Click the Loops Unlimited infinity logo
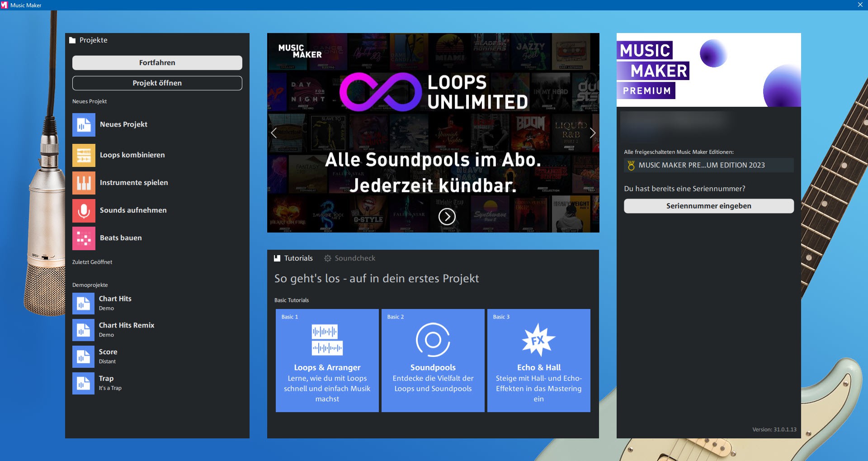The image size is (868, 461). pyautogui.click(x=380, y=92)
